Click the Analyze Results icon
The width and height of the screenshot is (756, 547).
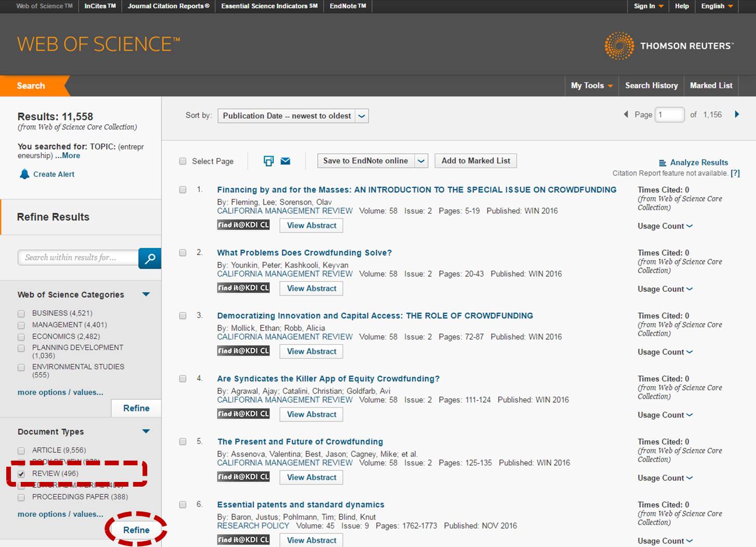662,163
